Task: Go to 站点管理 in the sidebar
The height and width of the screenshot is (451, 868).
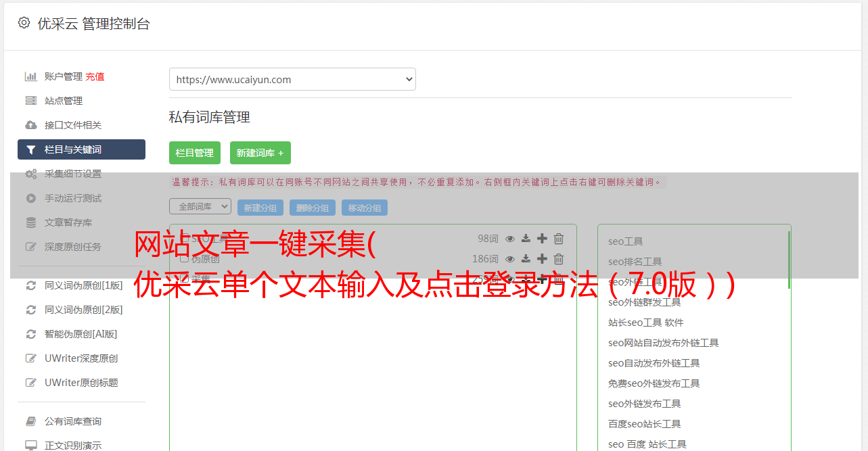Action: pyautogui.click(x=64, y=101)
